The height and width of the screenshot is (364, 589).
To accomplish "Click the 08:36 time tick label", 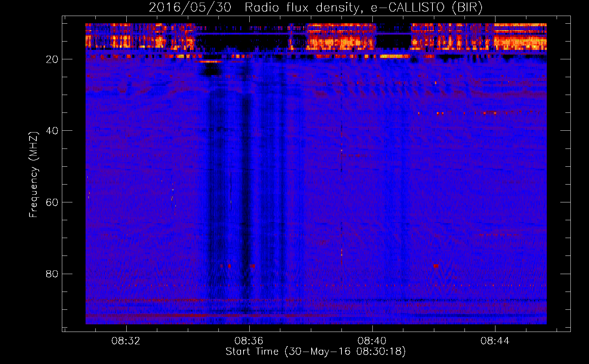I will pyautogui.click(x=249, y=341).
